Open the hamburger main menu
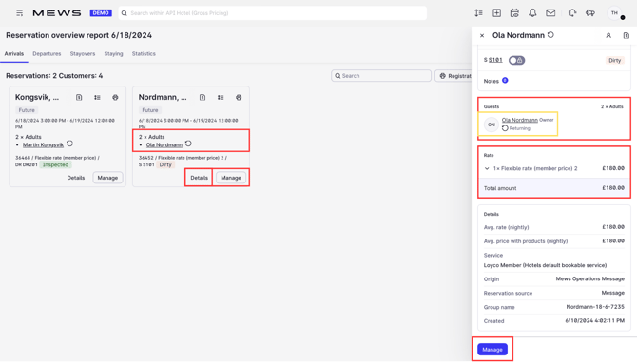Screen dimensions: 637x364 (x=19, y=13)
